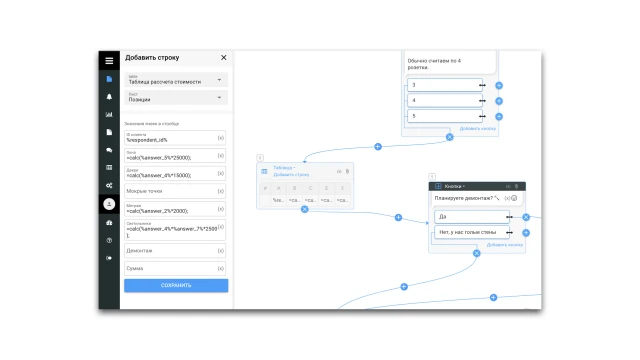Viewport: 640px width, 360px height.
Task: Open the Таблица расчета стоимости table dropdown
Action: [x=176, y=80]
